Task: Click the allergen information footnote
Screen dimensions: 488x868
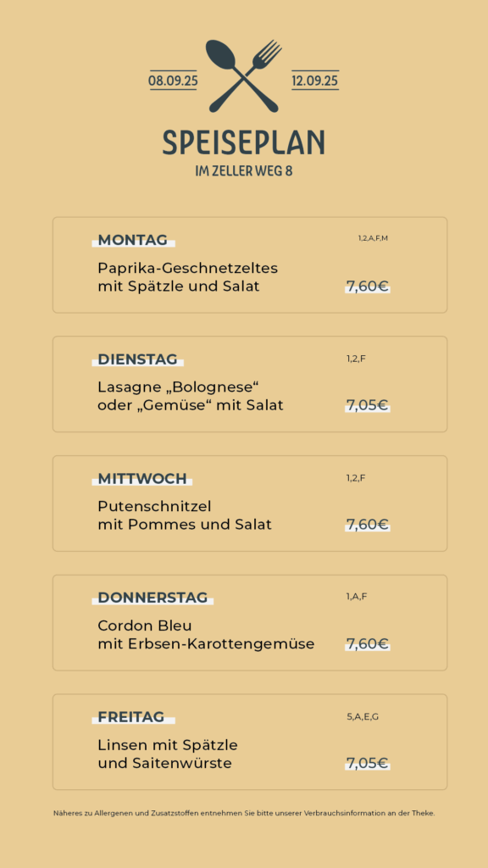Action: (x=244, y=813)
